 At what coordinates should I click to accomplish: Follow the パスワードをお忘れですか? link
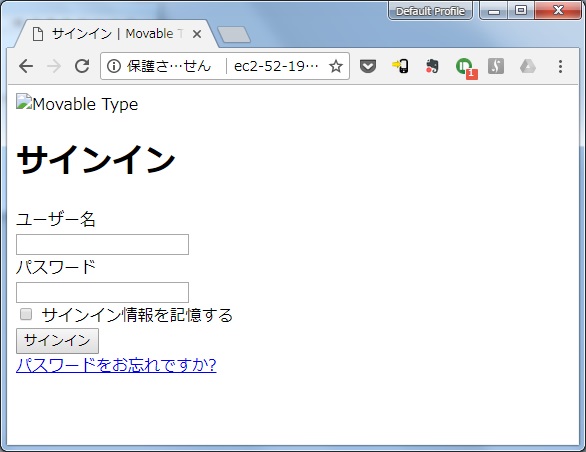coord(116,365)
